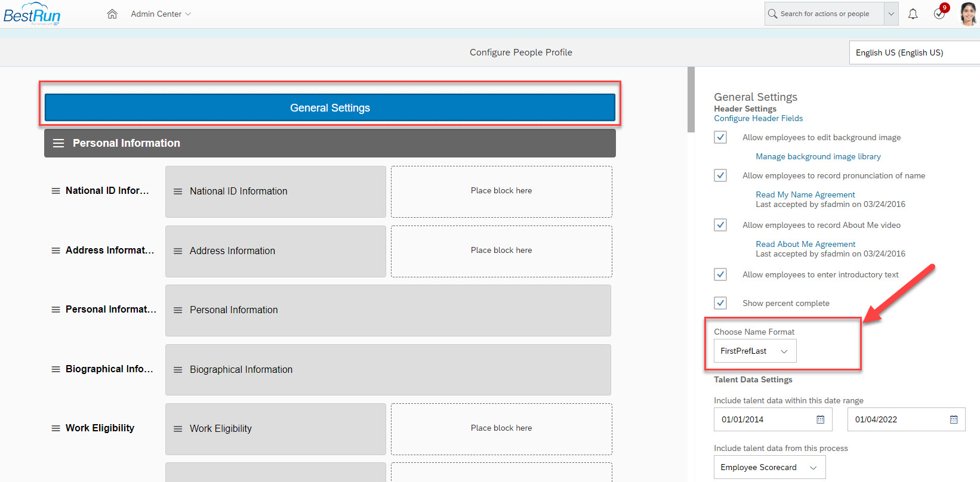The image size is (980, 482).
Task: Open Read My Name Agreement link
Action: [x=805, y=194]
